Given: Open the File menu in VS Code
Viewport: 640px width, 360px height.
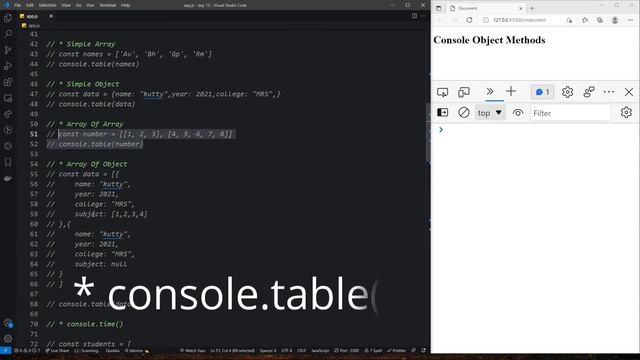Looking at the screenshot, I should [18, 5].
